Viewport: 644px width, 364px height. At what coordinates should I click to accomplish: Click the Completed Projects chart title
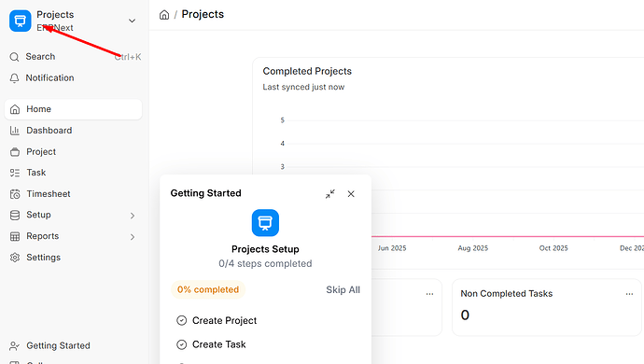click(x=307, y=72)
